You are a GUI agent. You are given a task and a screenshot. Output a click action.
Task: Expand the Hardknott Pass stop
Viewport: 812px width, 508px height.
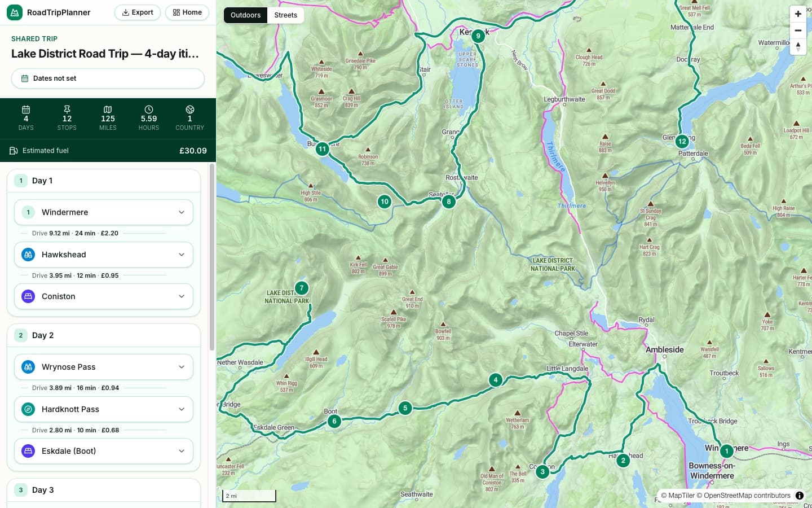click(x=104, y=409)
